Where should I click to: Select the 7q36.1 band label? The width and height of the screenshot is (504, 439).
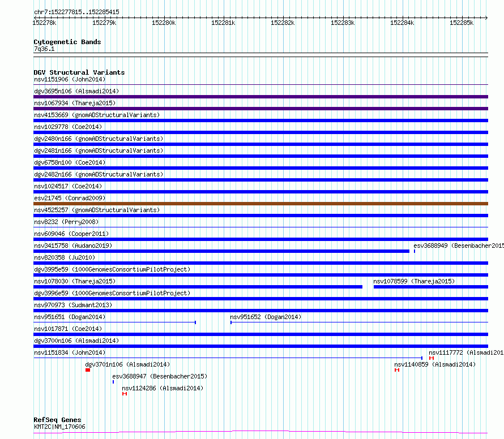pos(44,49)
